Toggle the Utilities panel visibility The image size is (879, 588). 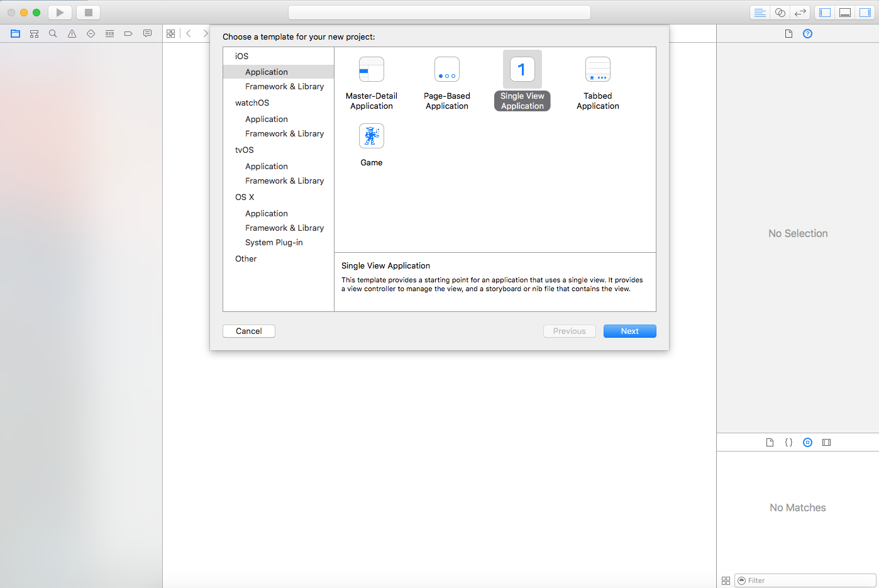click(865, 13)
